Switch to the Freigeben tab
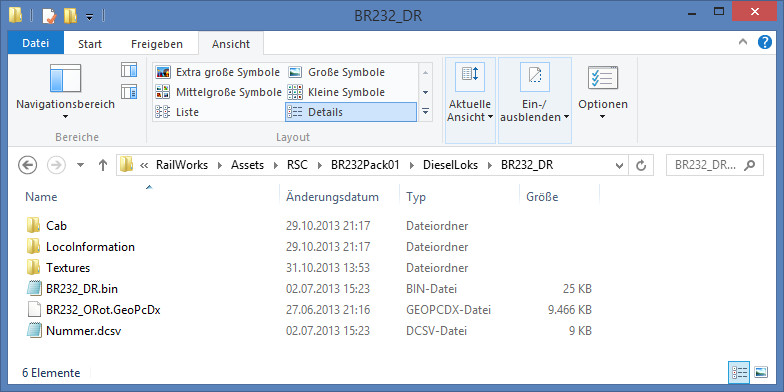The image size is (784, 392). click(156, 44)
